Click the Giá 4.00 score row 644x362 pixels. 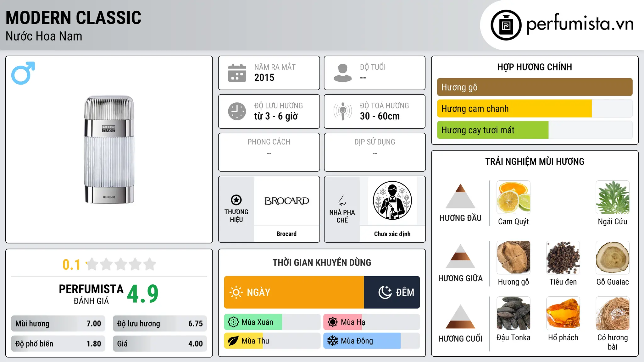160,344
